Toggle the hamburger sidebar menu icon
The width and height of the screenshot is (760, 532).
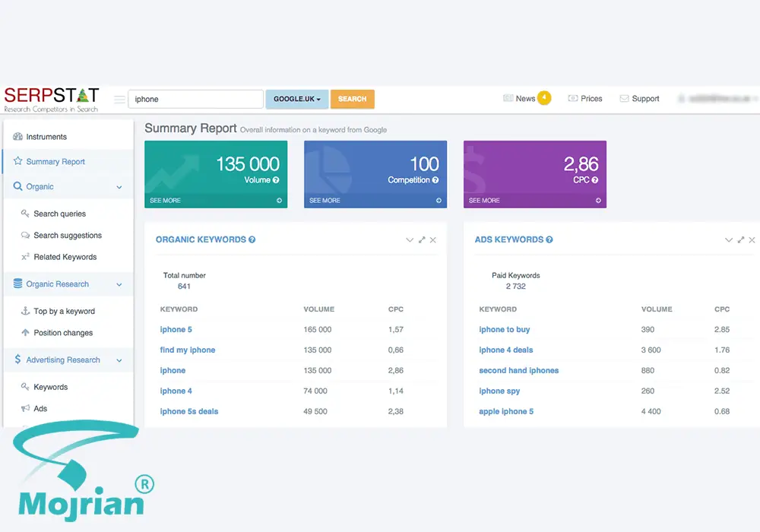pyautogui.click(x=119, y=100)
